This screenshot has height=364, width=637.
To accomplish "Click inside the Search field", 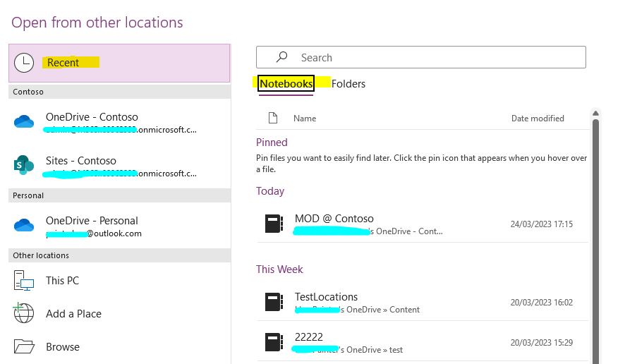I will [421, 57].
